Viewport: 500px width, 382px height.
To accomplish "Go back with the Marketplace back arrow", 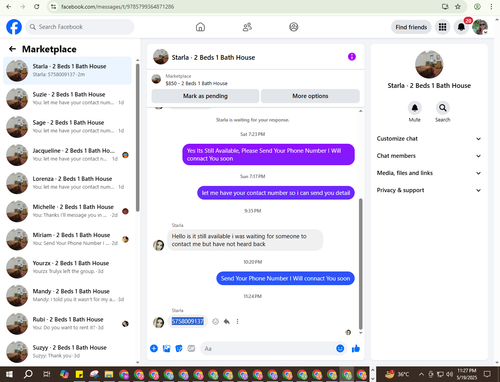I will (12, 49).
